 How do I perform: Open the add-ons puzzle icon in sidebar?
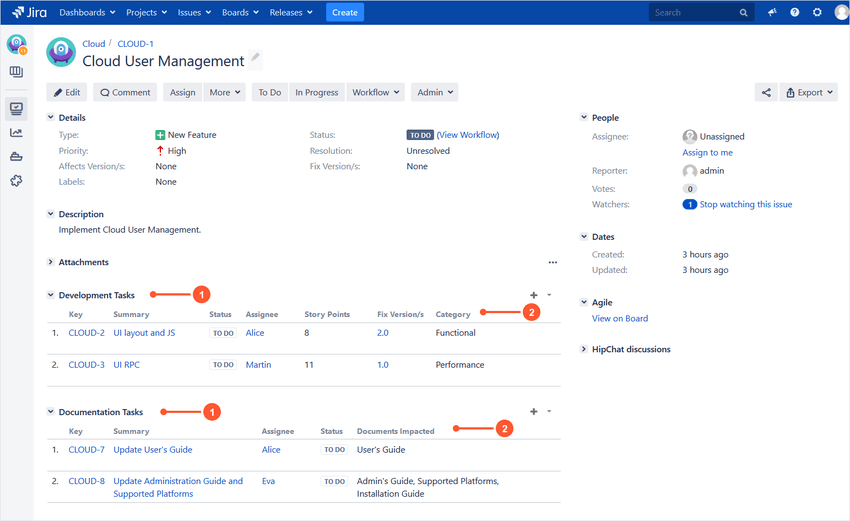16,181
